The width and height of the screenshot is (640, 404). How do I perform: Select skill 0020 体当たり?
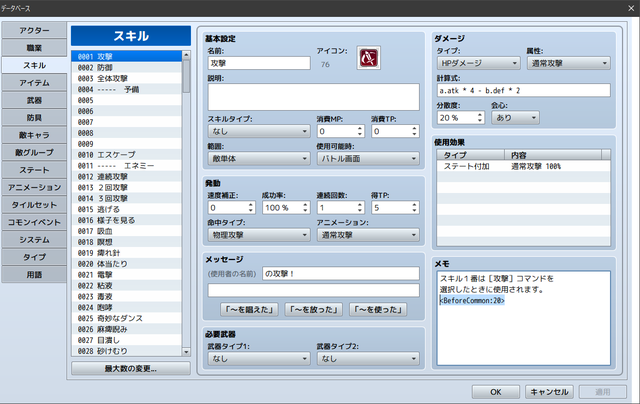(x=127, y=264)
